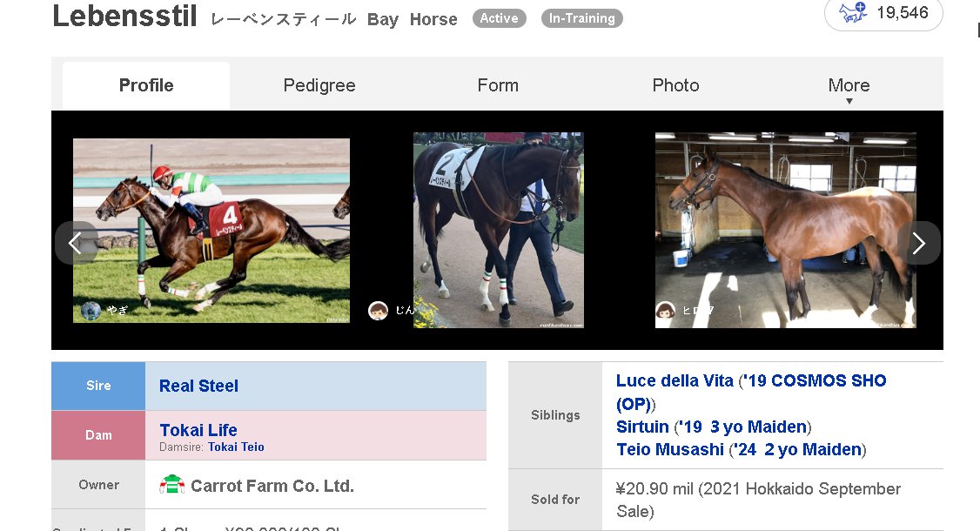Click the Lebensstil horse name heading
980x531 pixels.
pyautogui.click(x=125, y=16)
